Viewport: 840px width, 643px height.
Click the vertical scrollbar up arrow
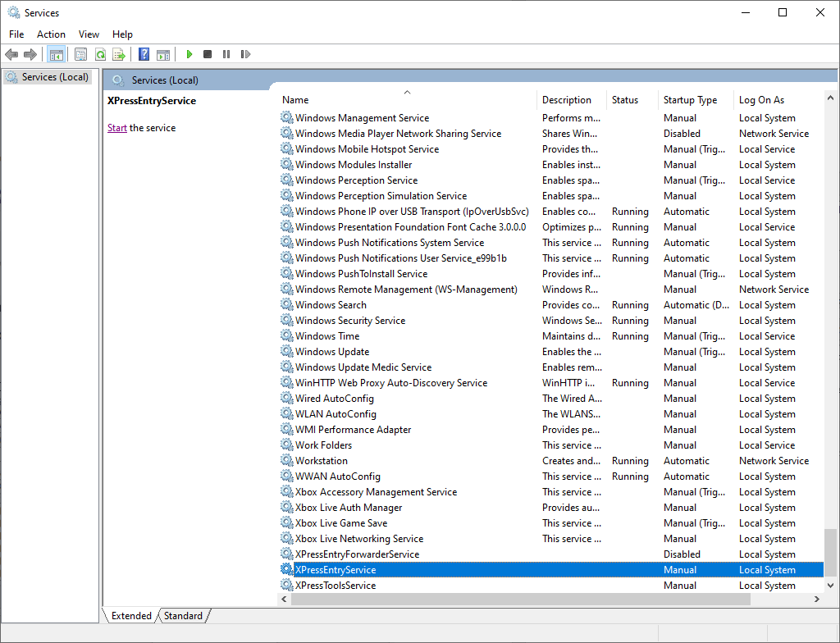(830, 98)
